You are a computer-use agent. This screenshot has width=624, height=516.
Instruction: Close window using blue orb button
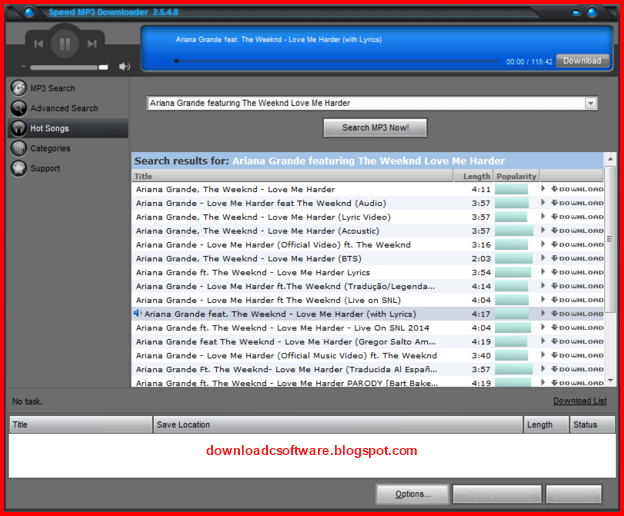coord(592,12)
